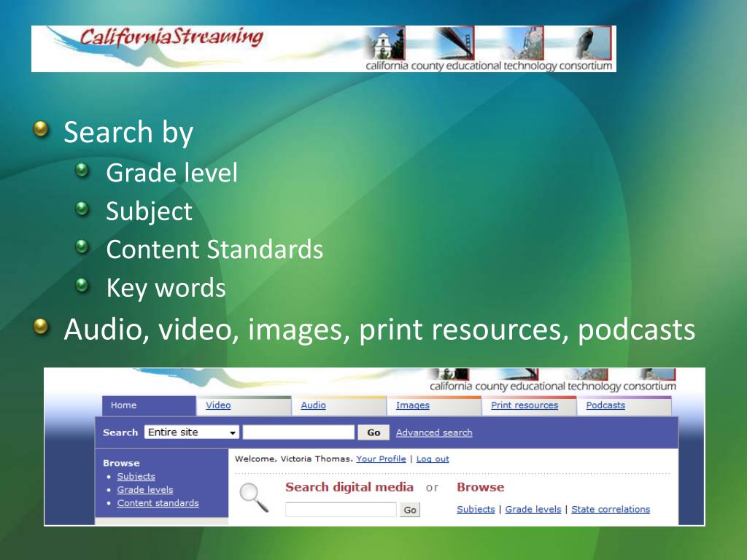Click the 'Subject' bullet text
This screenshot has height=560, width=747.
[x=149, y=211]
